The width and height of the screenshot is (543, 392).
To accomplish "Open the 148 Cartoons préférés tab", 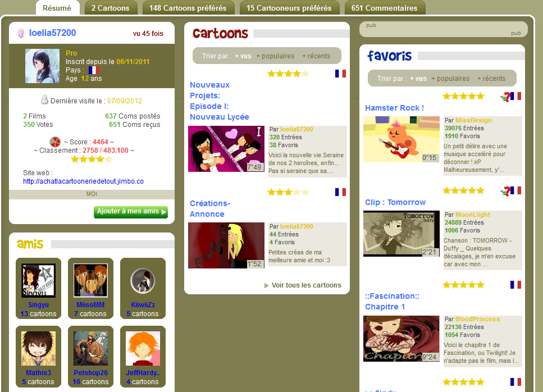I will tap(188, 8).
